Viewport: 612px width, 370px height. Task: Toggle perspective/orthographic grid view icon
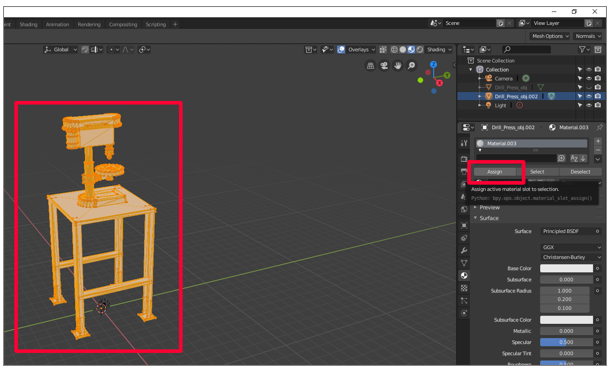pyautogui.click(x=370, y=66)
